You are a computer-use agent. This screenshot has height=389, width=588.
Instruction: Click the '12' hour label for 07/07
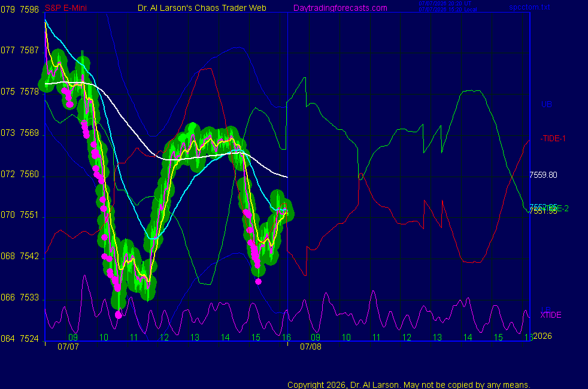pos(164,338)
